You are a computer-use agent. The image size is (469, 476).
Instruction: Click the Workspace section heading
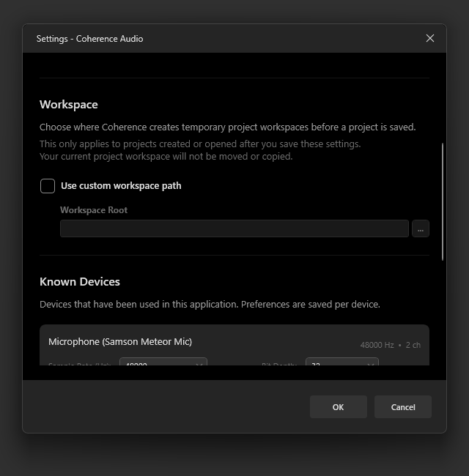click(x=69, y=105)
